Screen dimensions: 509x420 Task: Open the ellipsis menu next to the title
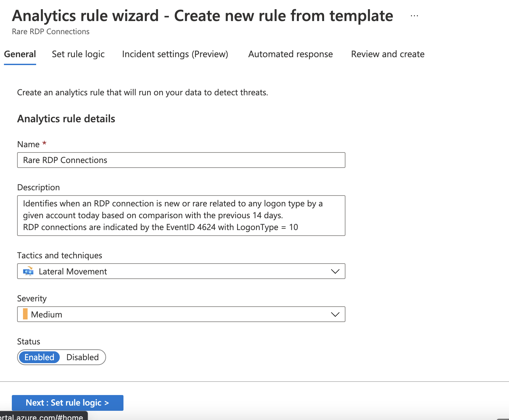point(414,15)
